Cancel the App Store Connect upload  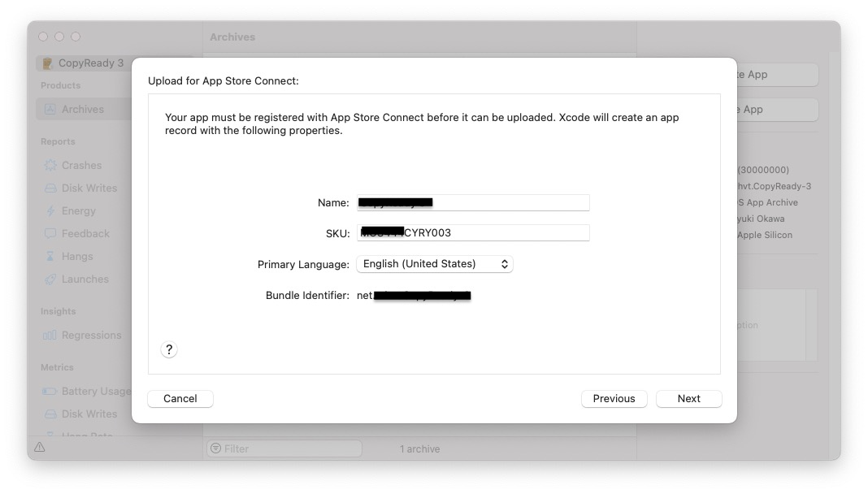coord(180,398)
